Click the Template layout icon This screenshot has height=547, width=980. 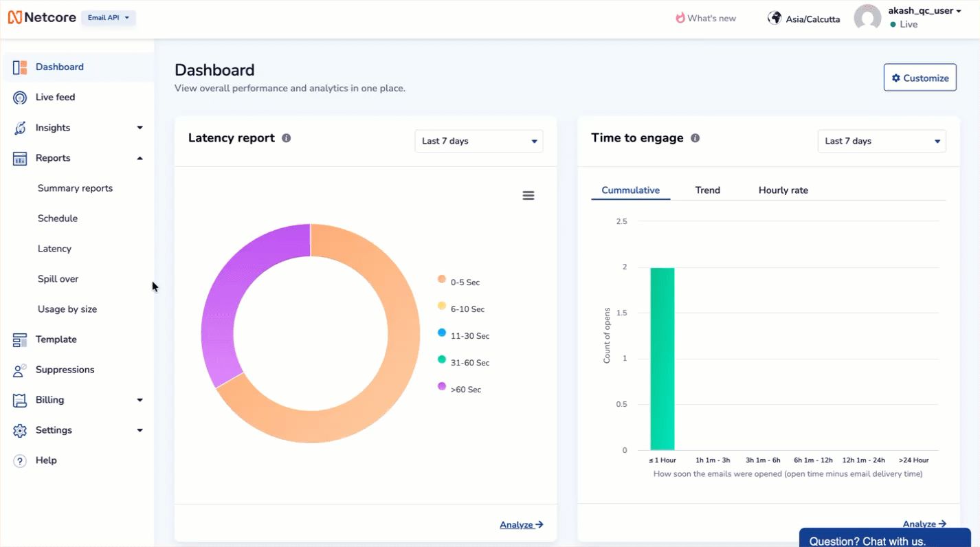pos(20,339)
